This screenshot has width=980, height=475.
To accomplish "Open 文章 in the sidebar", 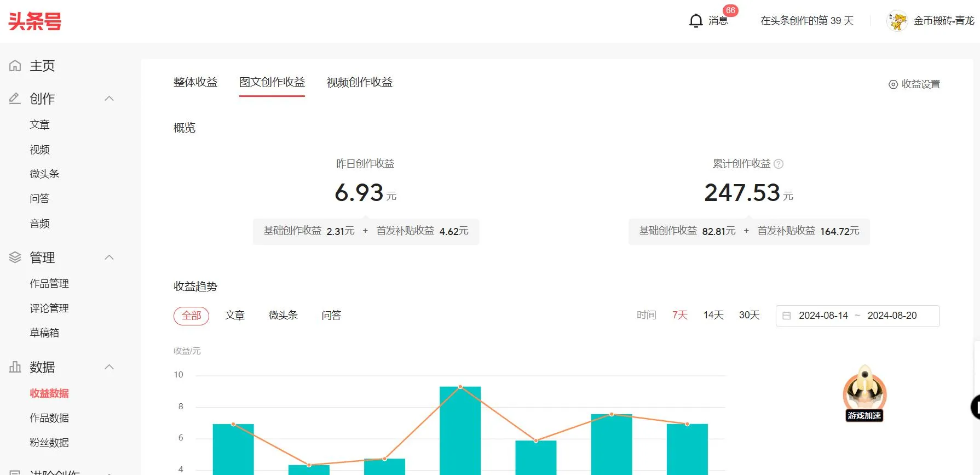I will 39,125.
